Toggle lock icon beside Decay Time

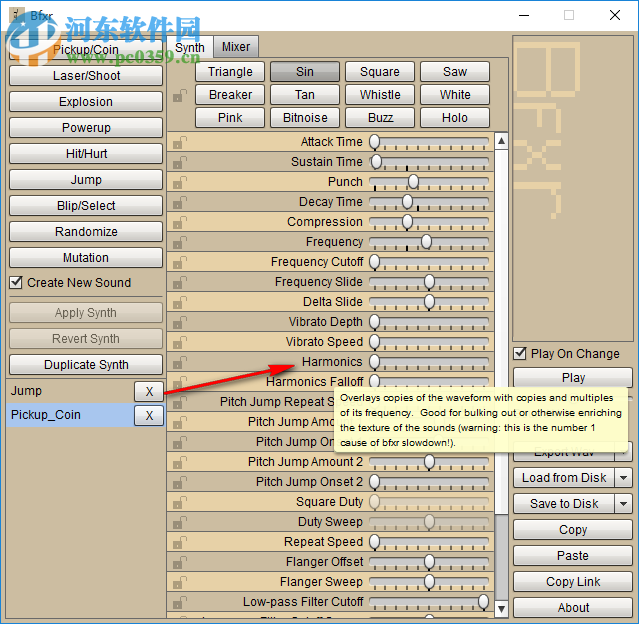(179, 202)
